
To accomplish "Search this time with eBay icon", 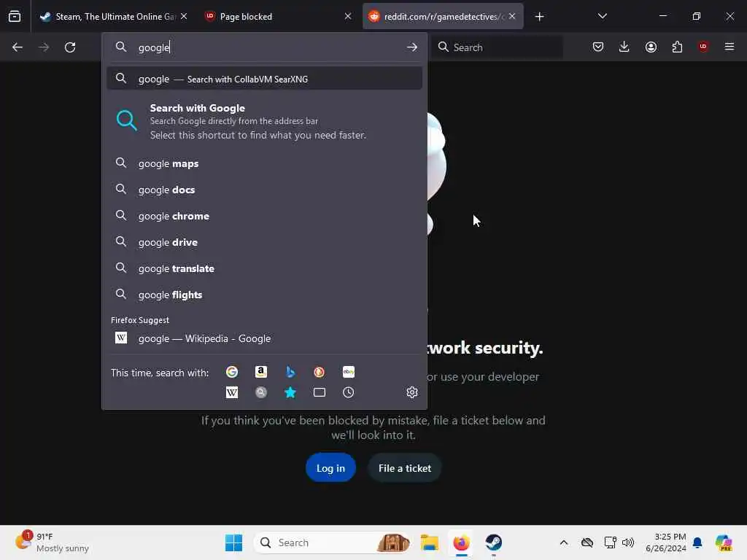I will coord(348,372).
